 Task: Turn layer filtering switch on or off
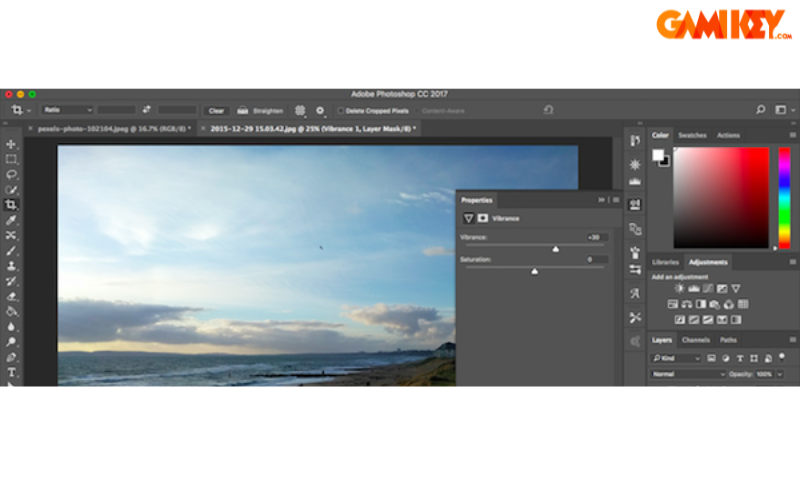782,357
